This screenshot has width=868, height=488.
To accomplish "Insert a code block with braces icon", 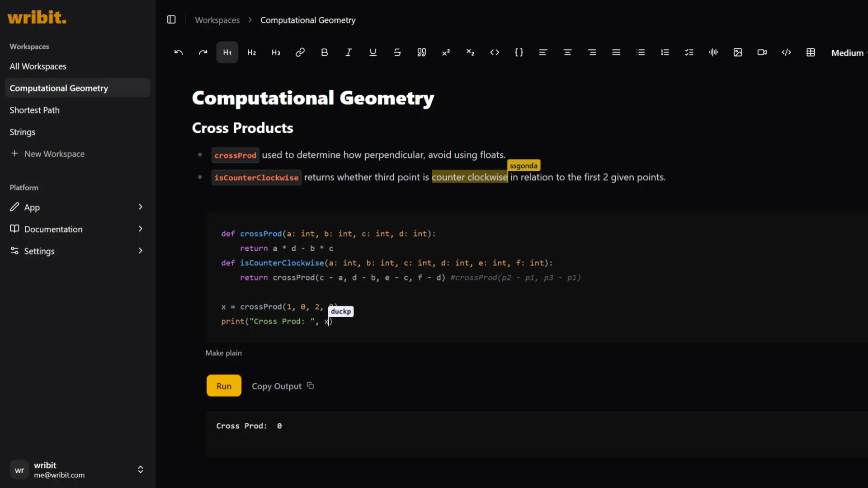I will pyautogui.click(x=519, y=52).
